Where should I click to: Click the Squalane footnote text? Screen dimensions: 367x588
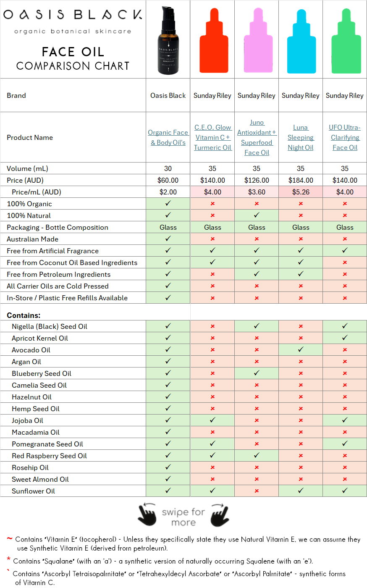click(x=163, y=561)
